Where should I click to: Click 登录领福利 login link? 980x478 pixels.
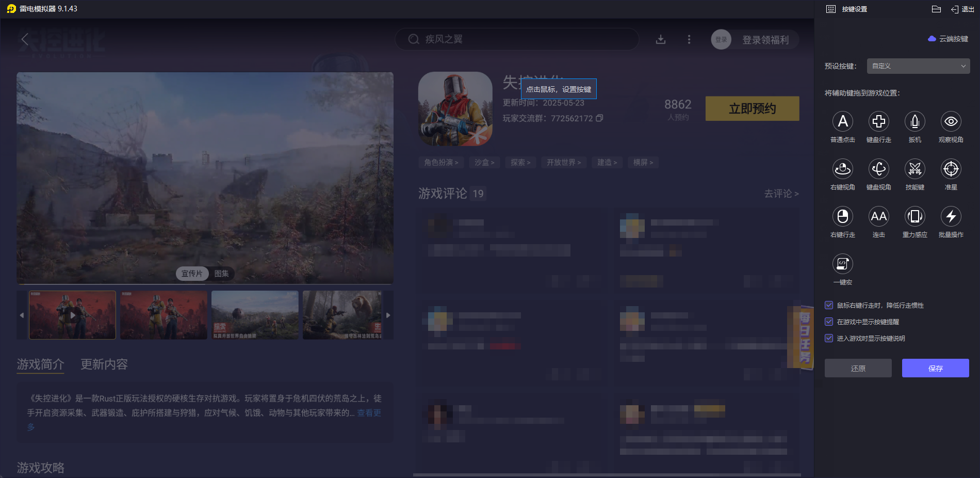(x=765, y=40)
